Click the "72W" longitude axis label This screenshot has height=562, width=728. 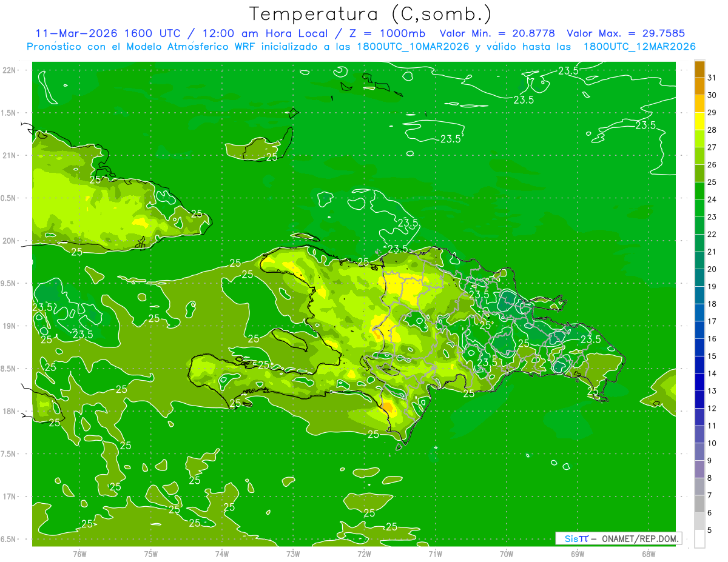click(364, 554)
